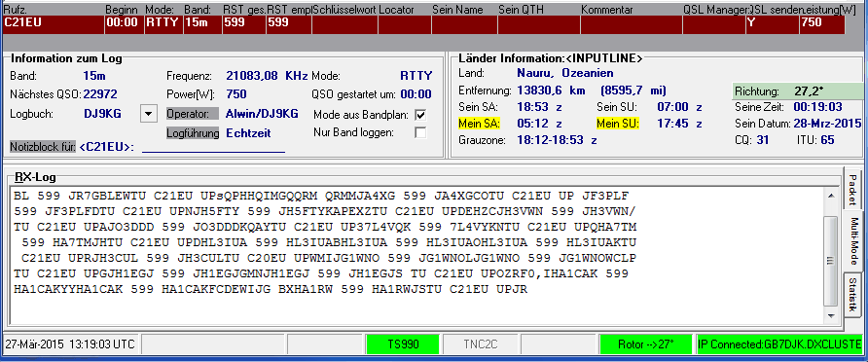Click the QSO gestartet um value 00:00
Image resolution: width=868 pixels, height=362 pixels.
click(416, 94)
